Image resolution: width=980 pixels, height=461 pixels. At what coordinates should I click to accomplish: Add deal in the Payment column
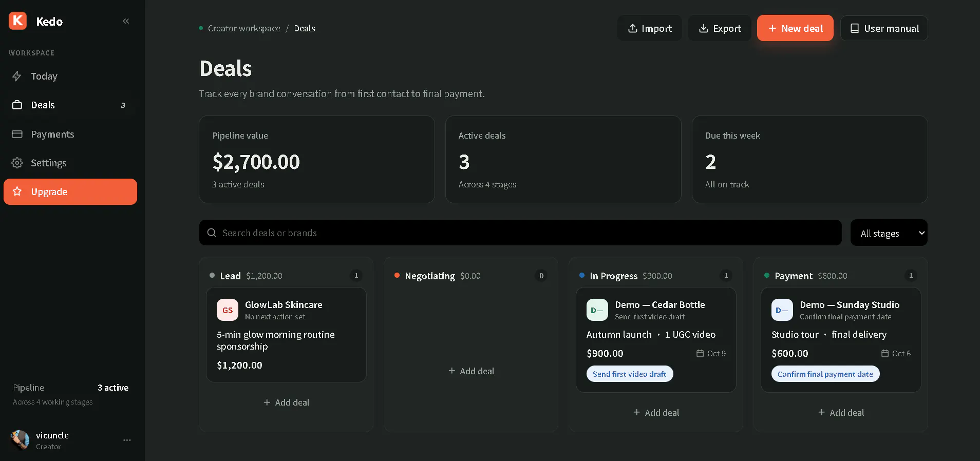click(841, 413)
